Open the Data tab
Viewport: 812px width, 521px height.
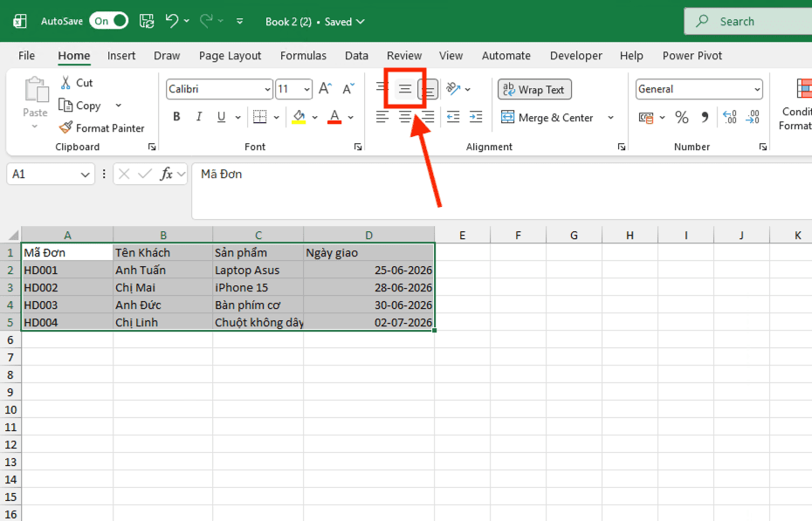click(x=356, y=55)
